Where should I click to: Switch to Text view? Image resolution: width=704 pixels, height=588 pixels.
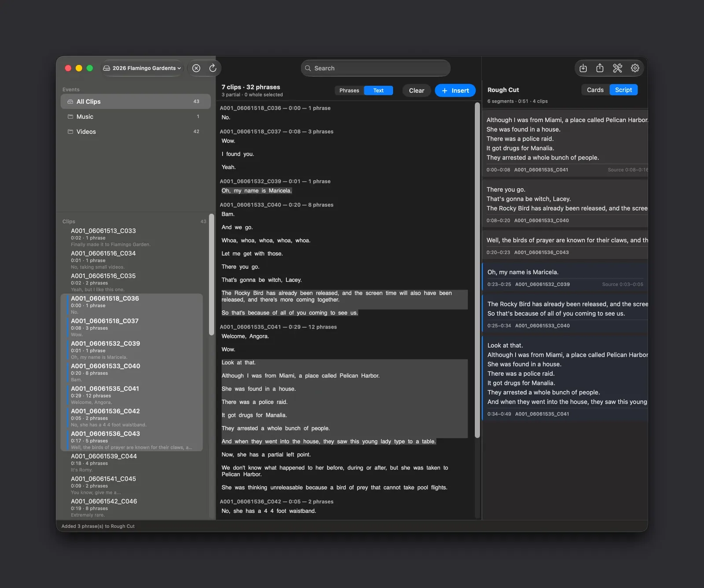(x=378, y=91)
